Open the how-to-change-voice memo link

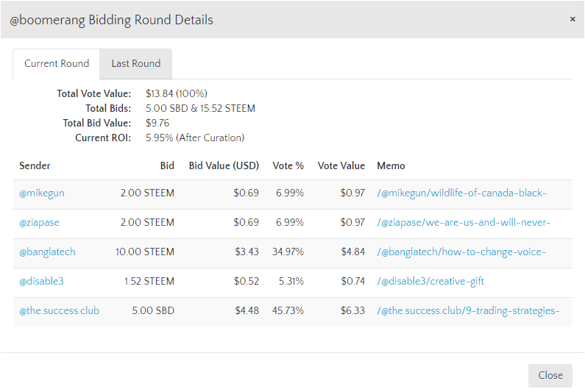click(x=461, y=252)
